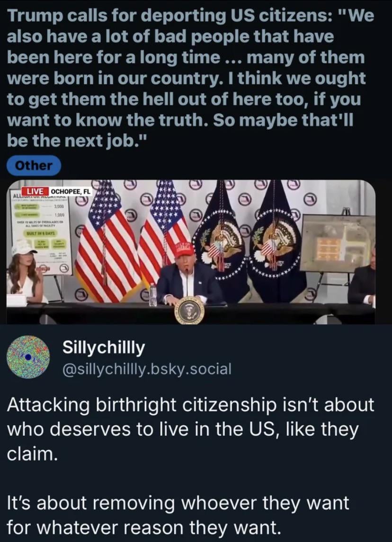Image resolution: width=392 pixels, height=542 pixels.
Task: Open the @sillychillly.bsky.social handle
Action: point(147,369)
